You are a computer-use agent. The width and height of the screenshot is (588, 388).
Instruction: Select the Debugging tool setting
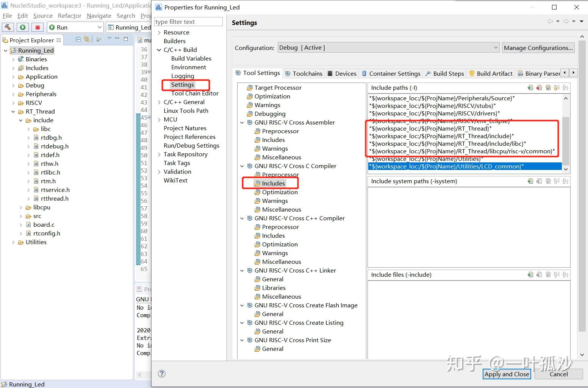click(270, 114)
